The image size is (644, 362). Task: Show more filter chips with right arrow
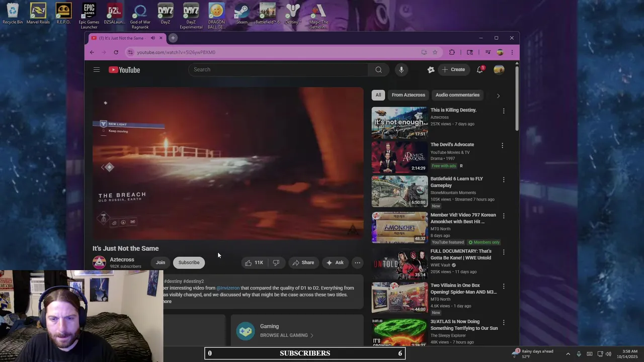[x=498, y=96]
